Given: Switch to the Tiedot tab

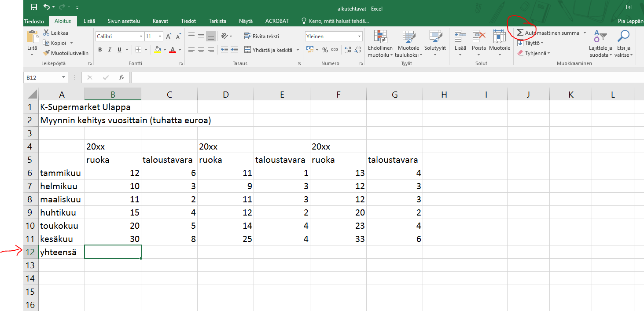Looking at the screenshot, I should 188,21.
